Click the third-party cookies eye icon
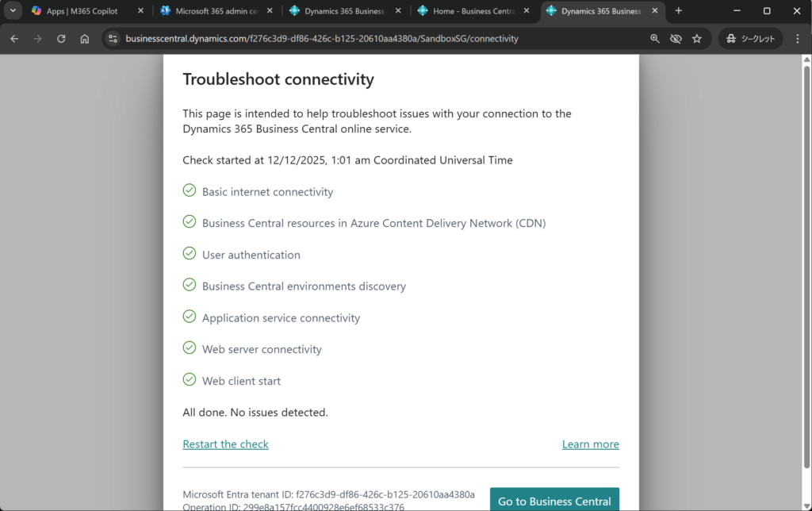This screenshot has width=812, height=511. [x=676, y=38]
